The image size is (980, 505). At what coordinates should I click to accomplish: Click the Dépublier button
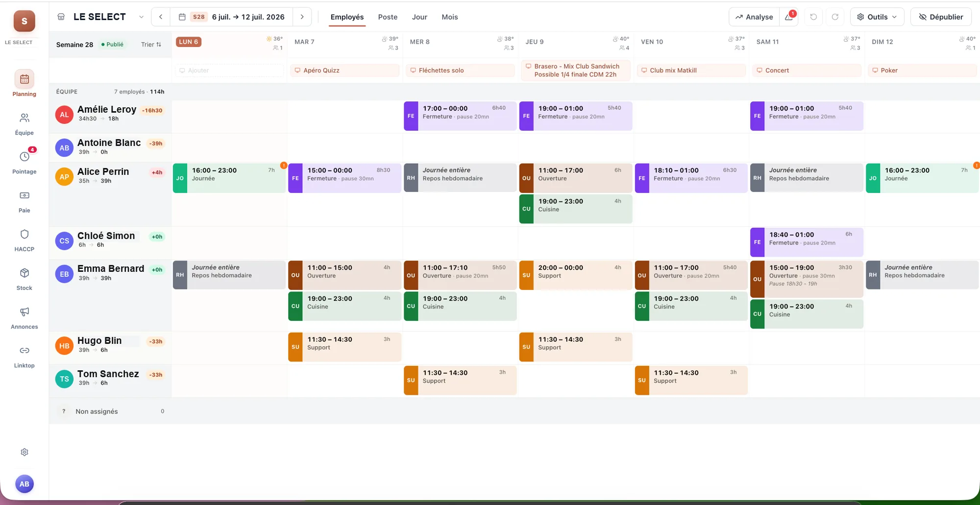pos(941,17)
